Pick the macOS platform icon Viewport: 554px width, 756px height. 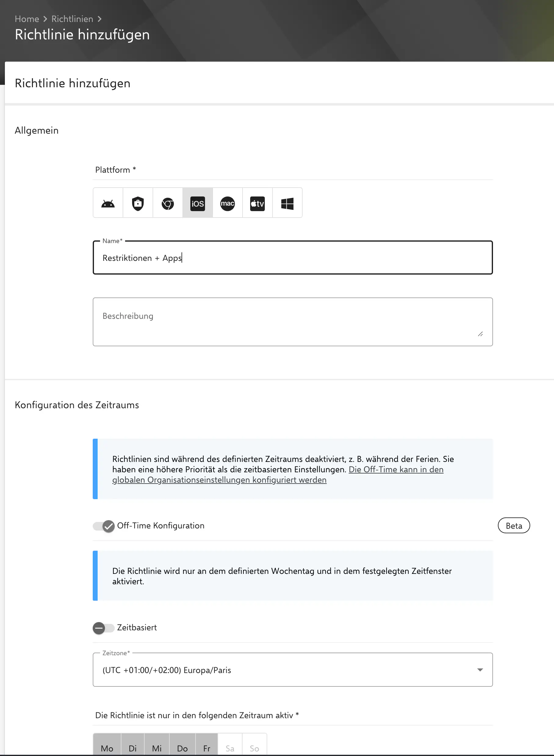(227, 203)
